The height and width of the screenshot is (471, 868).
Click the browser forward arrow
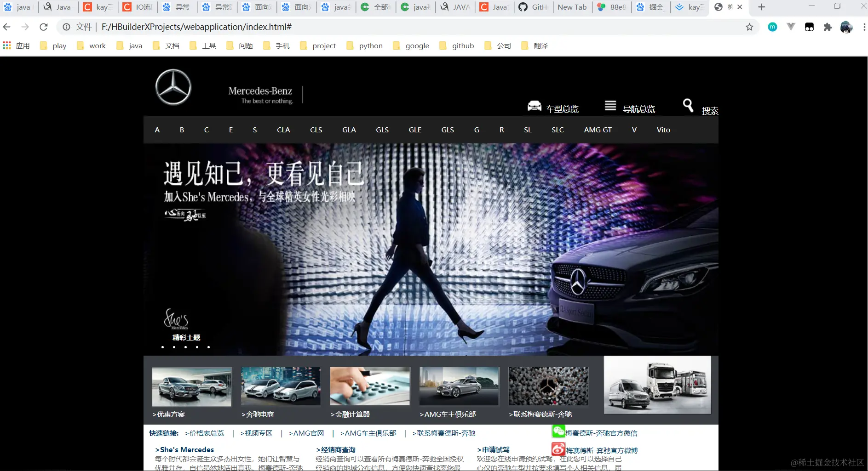point(25,27)
